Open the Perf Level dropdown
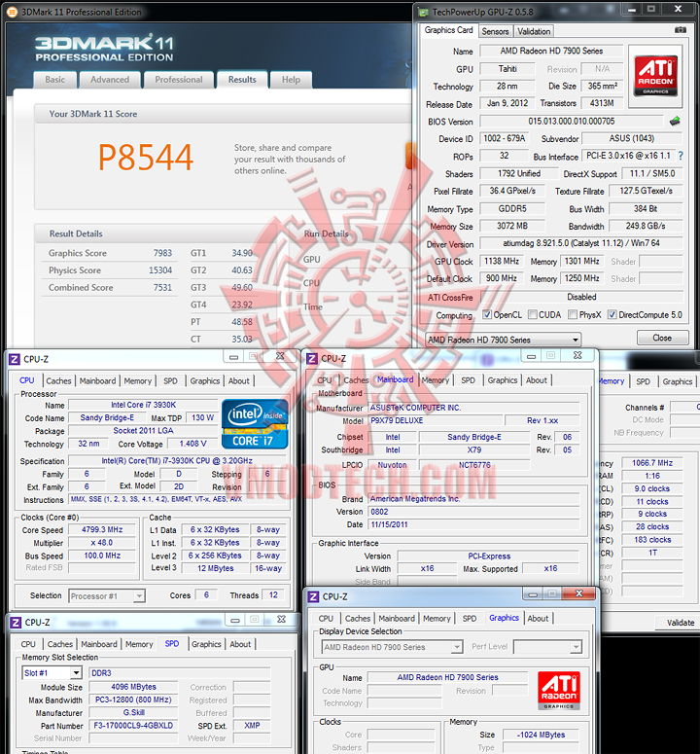The width and height of the screenshot is (700, 754). 547,647
